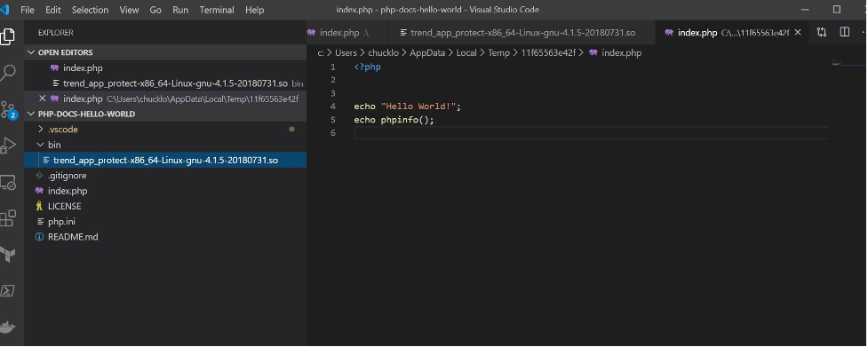Click index.php in the breadcrumb
Screen dimensions: 868x347
[621, 53]
